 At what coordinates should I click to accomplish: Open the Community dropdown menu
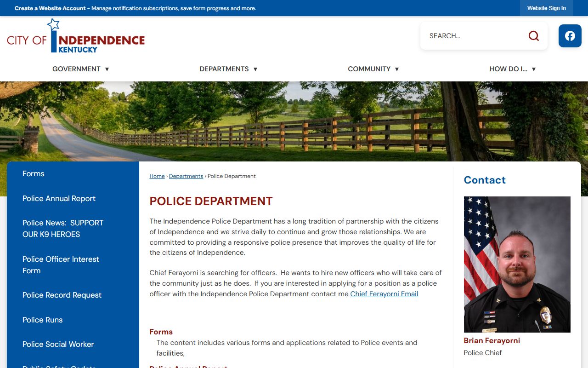tap(373, 69)
